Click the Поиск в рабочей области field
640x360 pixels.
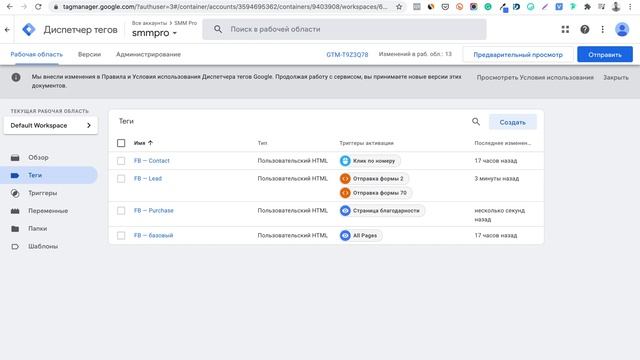pos(344,29)
